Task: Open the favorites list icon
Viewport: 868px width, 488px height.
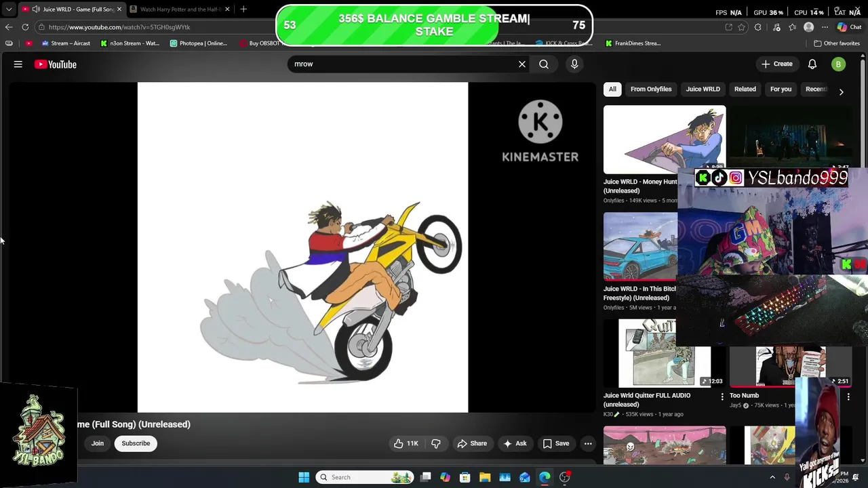Action: (792, 27)
